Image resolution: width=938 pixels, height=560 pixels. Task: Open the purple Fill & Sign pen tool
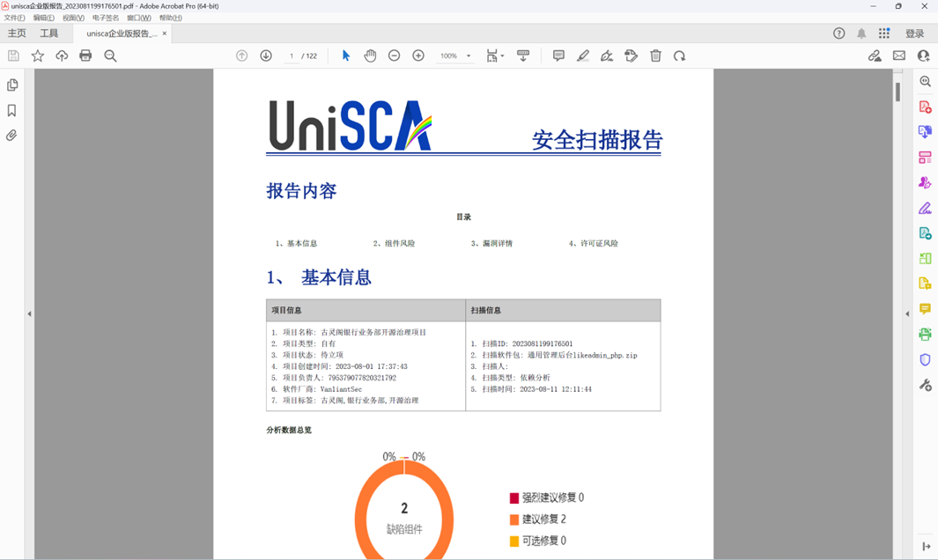pos(926,208)
